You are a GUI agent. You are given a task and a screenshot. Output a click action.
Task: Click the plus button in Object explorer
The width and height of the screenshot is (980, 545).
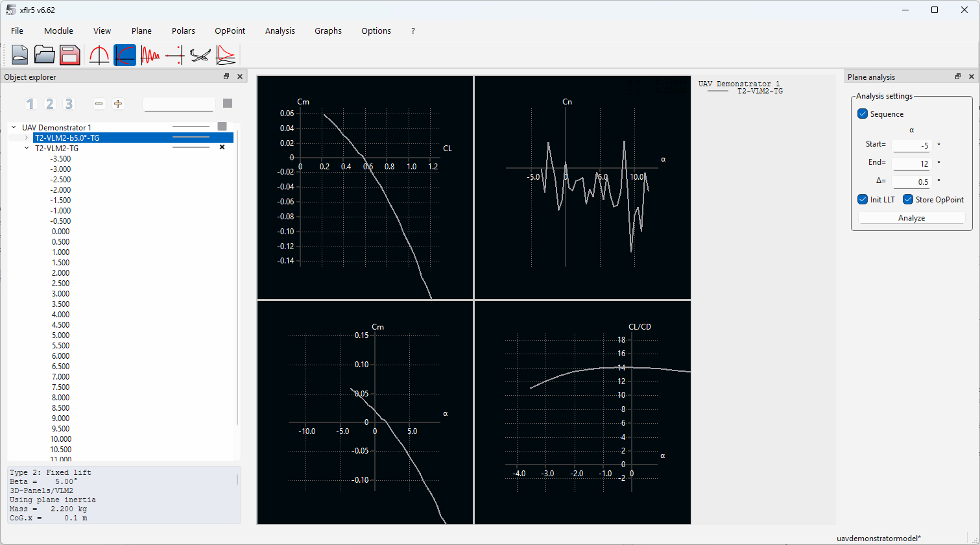118,104
